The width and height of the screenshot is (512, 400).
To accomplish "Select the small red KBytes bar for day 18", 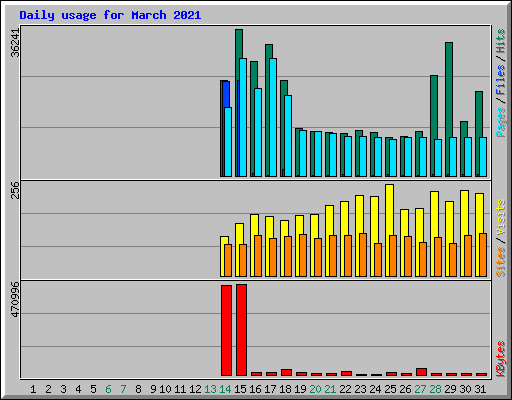I will click(286, 373).
